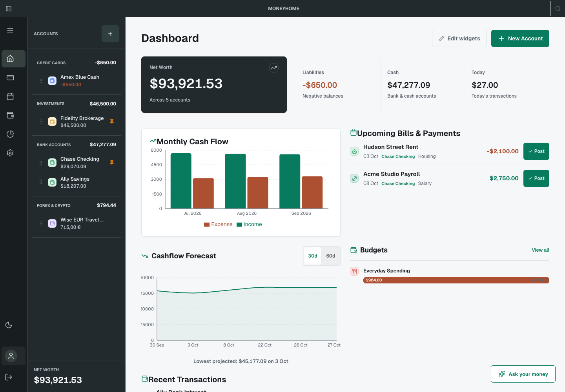Post the Hudson Street Rent bill
The image size is (565, 392).
[536, 151]
